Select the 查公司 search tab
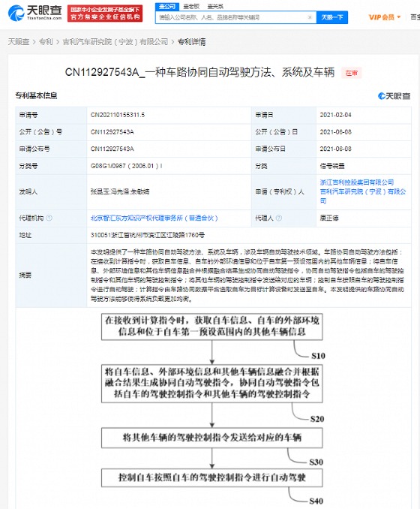Image resolution: width=420 pixels, height=509 pixels. 167,6
